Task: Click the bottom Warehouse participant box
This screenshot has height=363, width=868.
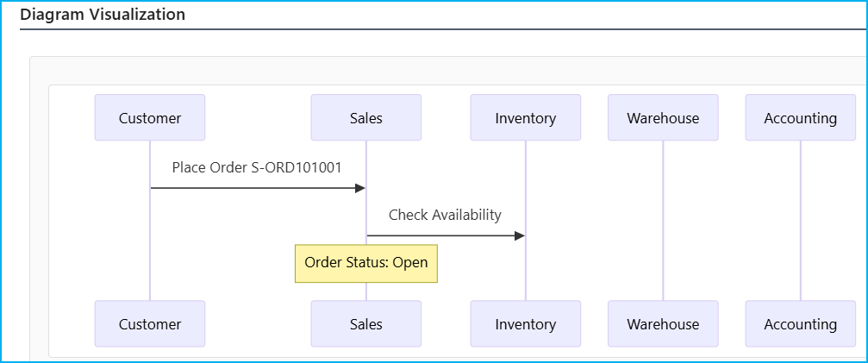Action: click(x=663, y=324)
